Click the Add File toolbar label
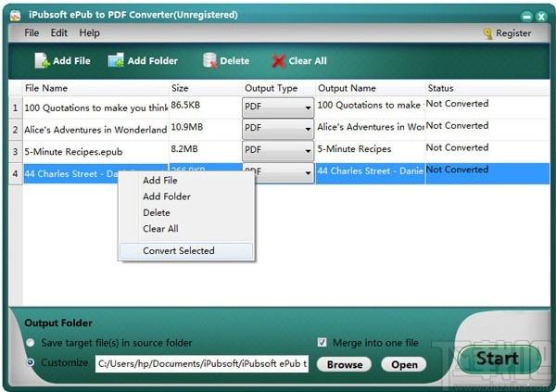The height and width of the screenshot is (392, 556). [71, 61]
